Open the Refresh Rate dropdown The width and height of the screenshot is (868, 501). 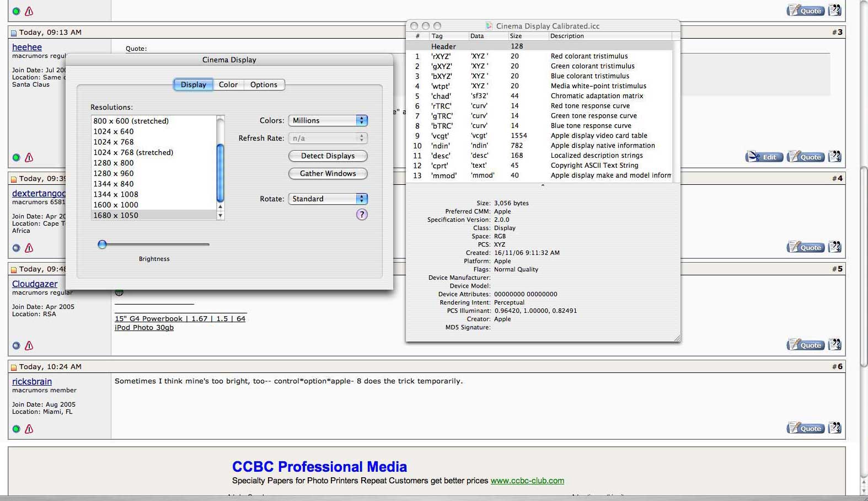click(328, 138)
